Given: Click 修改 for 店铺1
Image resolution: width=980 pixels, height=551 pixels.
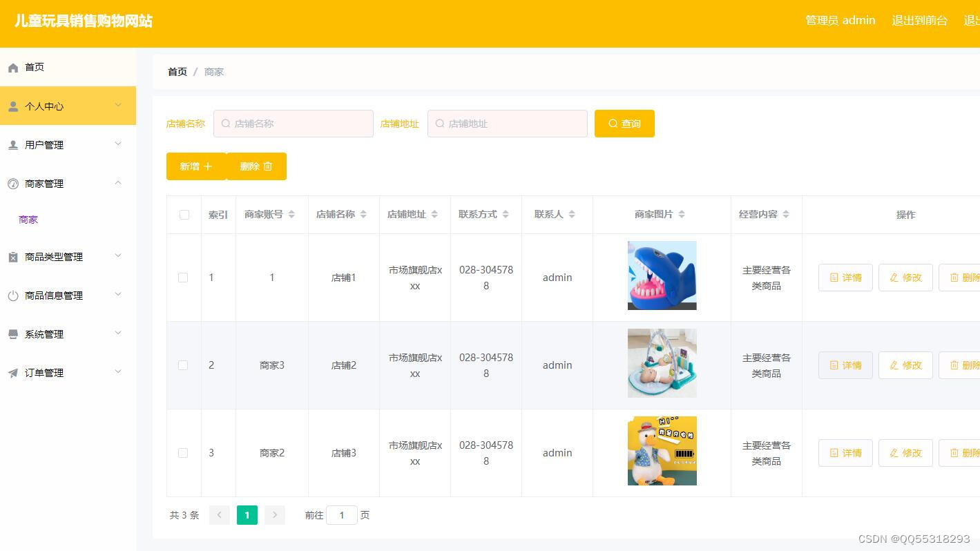Looking at the screenshot, I should [905, 278].
